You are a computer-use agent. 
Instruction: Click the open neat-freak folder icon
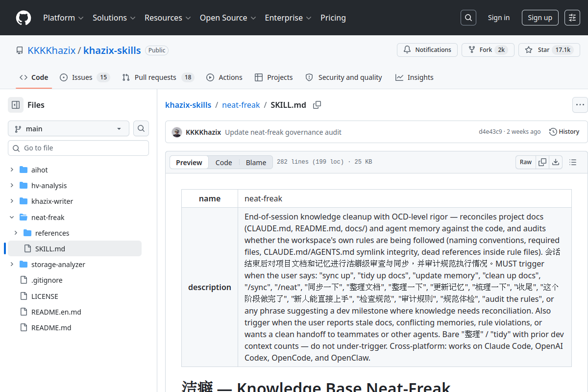pyautogui.click(x=24, y=217)
